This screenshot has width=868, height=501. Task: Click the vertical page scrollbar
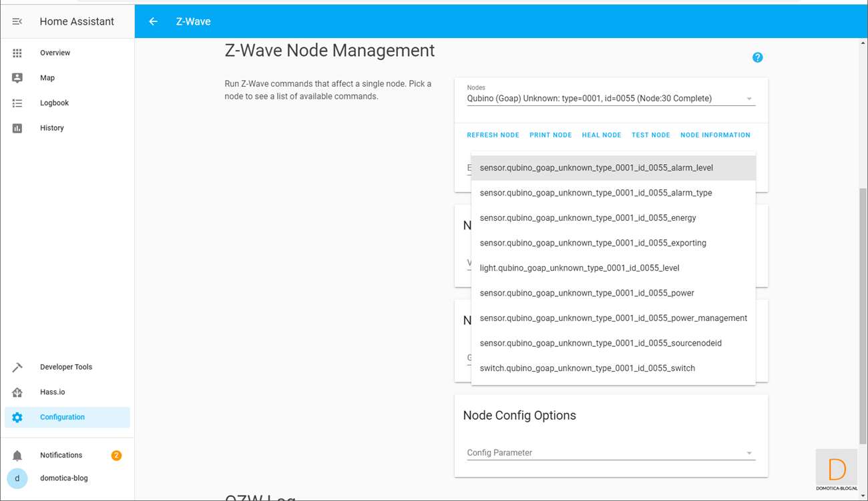[x=861, y=314]
